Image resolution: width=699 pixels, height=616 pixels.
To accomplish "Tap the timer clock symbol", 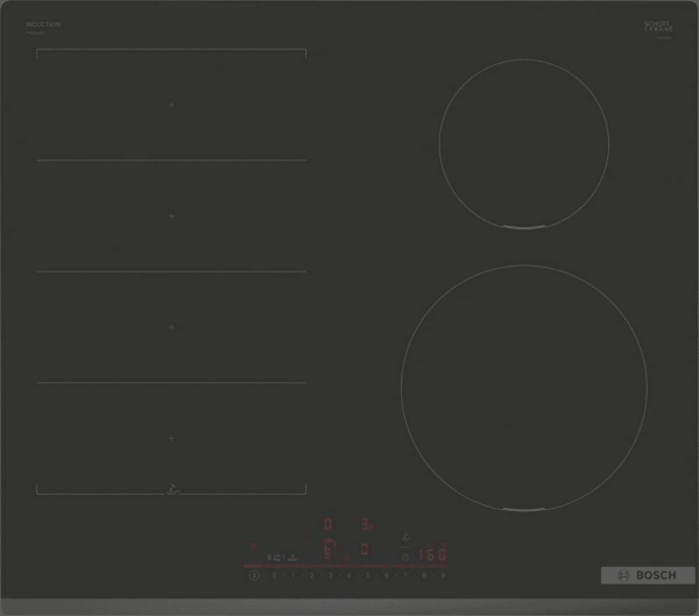I will [405, 557].
